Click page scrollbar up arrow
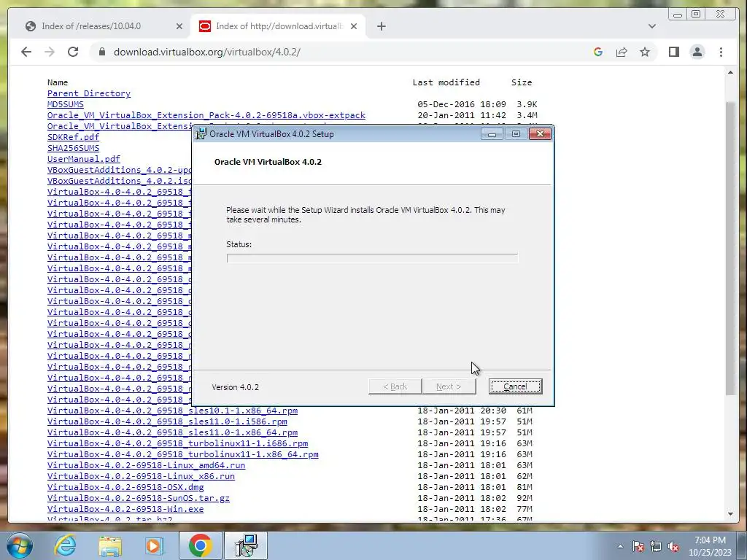Viewport: 747px width, 560px height. 730,72
